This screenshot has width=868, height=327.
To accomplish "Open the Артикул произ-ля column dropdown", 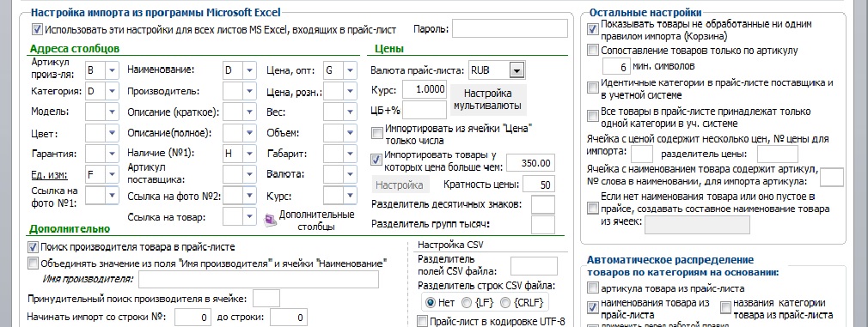I will (x=113, y=70).
